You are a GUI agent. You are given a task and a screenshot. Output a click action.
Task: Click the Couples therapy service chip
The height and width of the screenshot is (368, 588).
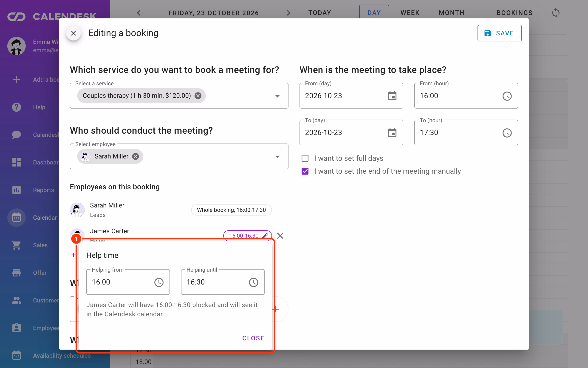click(141, 96)
